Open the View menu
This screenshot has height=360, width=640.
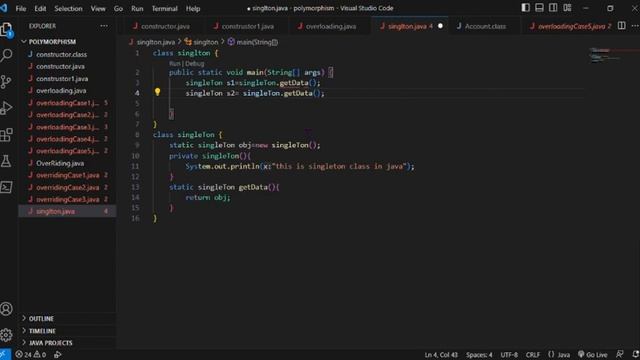98,8
